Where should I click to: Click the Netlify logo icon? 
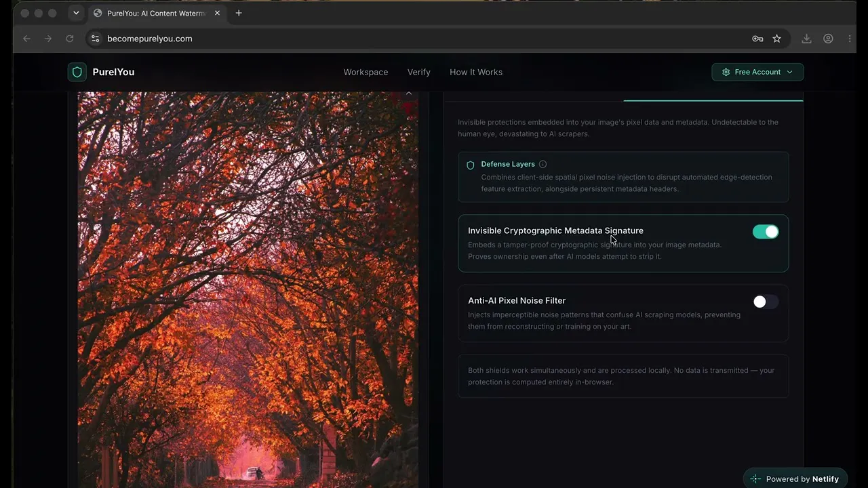click(x=755, y=479)
